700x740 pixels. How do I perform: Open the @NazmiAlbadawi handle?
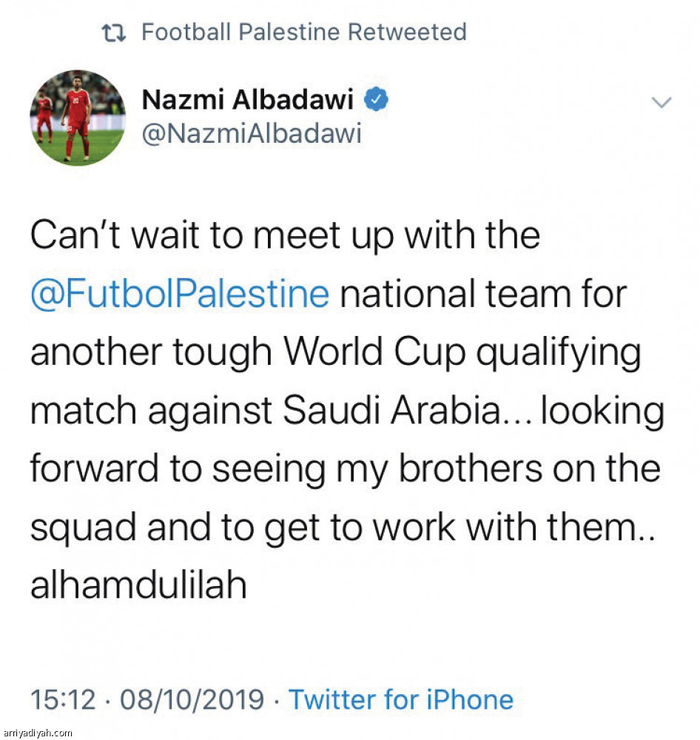251,134
